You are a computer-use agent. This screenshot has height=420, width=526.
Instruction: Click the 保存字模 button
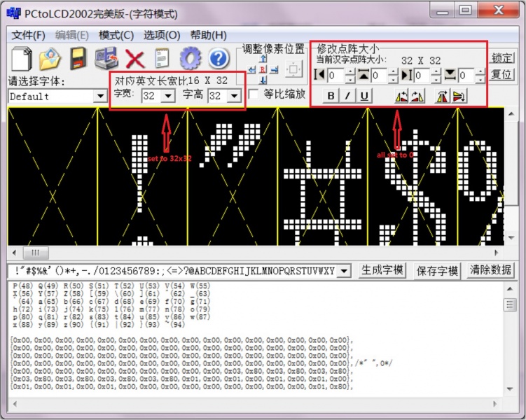click(x=437, y=270)
